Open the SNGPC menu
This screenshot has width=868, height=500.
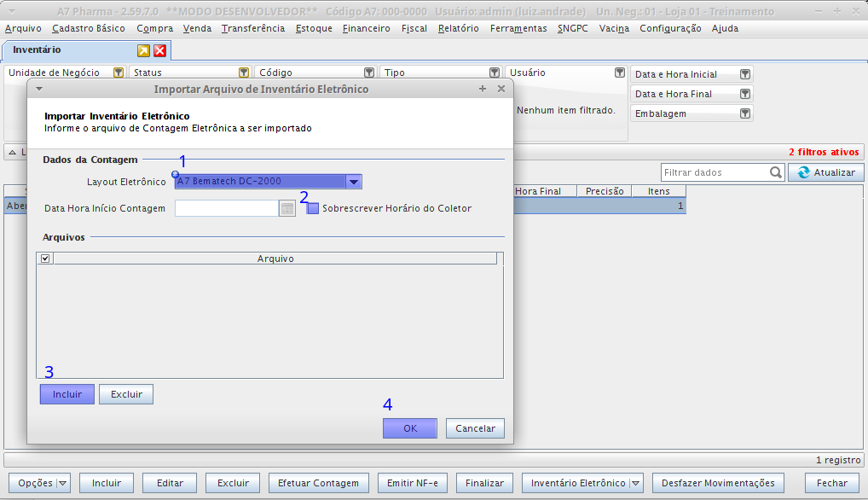click(573, 28)
